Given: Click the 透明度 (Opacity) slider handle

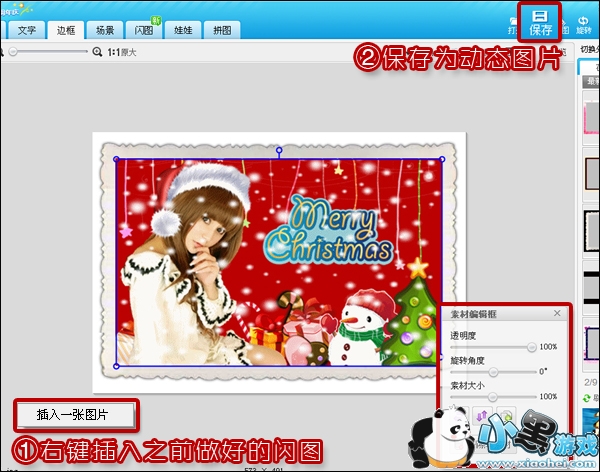Looking at the screenshot, I should [533, 346].
